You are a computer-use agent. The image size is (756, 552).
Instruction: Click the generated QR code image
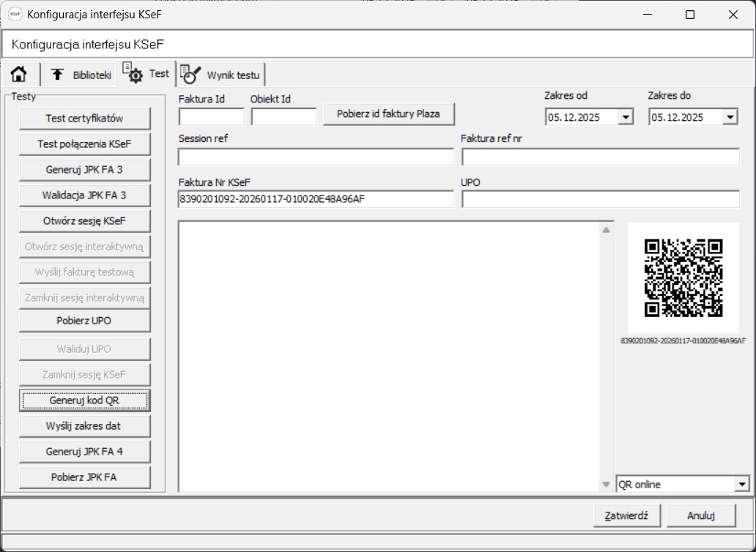pos(683,278)
